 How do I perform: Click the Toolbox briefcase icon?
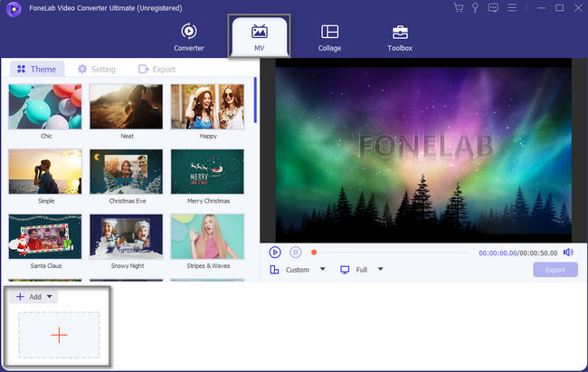(400, 32)
